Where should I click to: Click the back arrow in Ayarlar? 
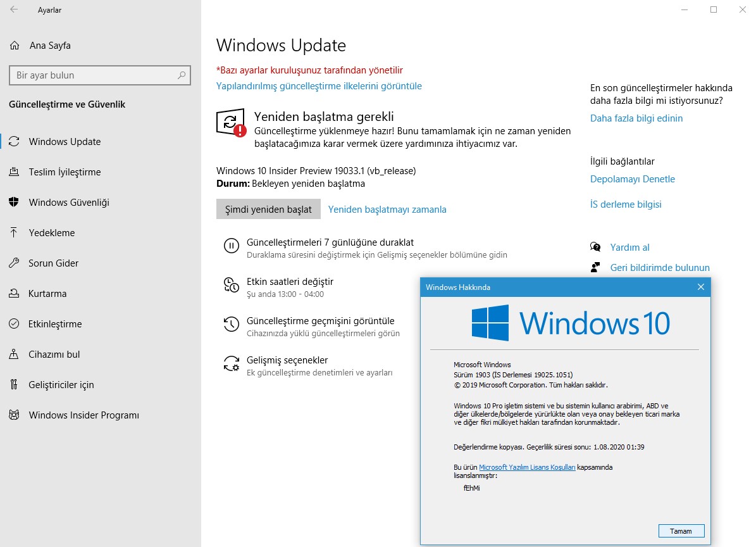[14, 9]
